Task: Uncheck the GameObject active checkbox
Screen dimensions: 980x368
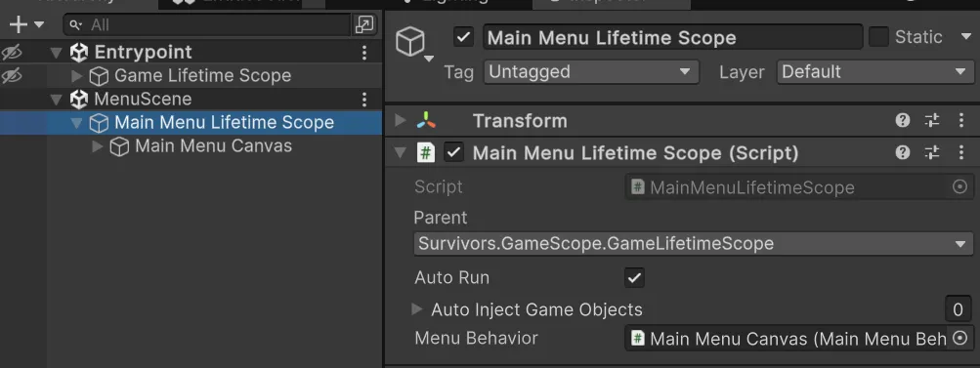Action: coord(463,37)
